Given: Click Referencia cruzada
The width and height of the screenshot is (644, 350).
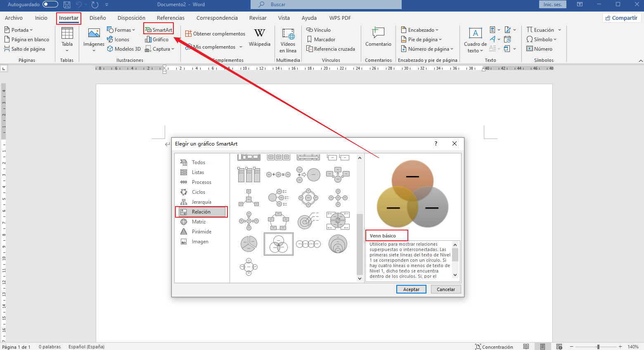Looking at the screenshot, I should point(331,49).
